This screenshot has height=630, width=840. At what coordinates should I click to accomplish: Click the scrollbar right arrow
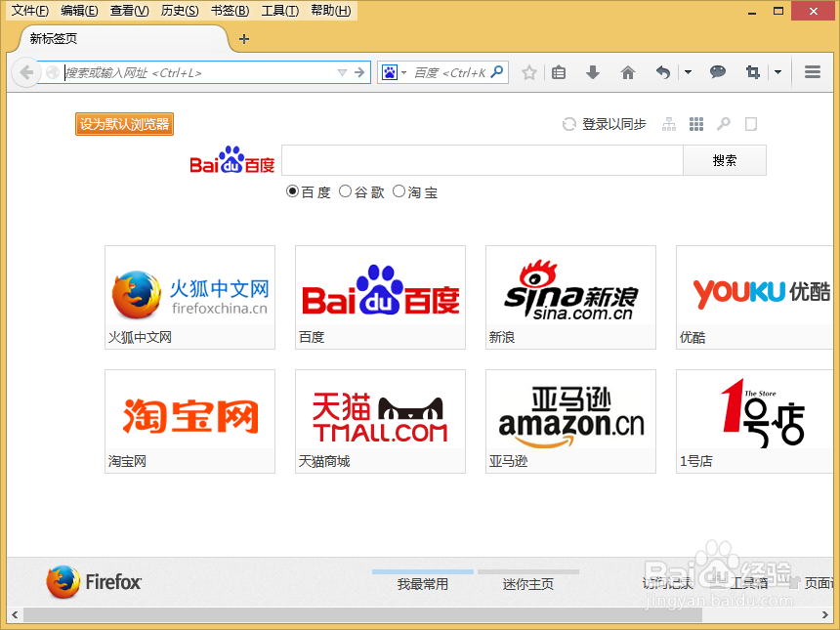(x=825, y=614)
